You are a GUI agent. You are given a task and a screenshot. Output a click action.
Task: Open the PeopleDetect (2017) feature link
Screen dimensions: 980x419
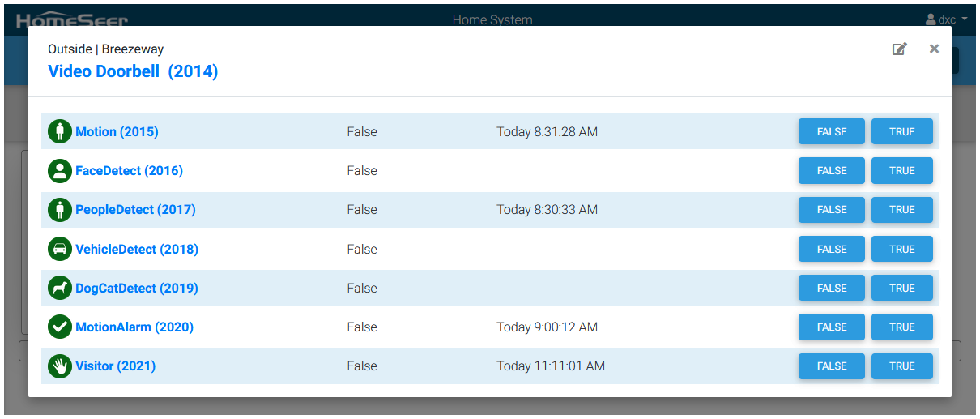click(135, 210)
